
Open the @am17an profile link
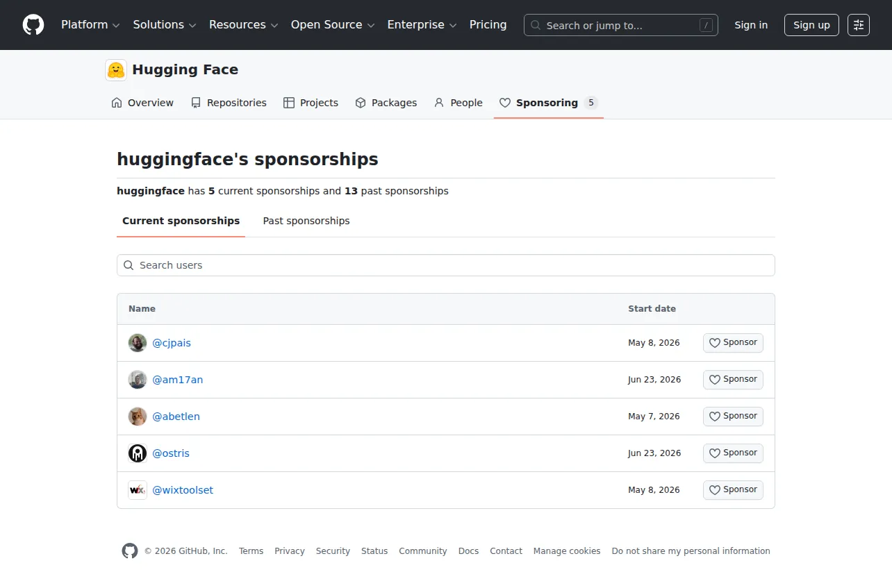(178, 380)
